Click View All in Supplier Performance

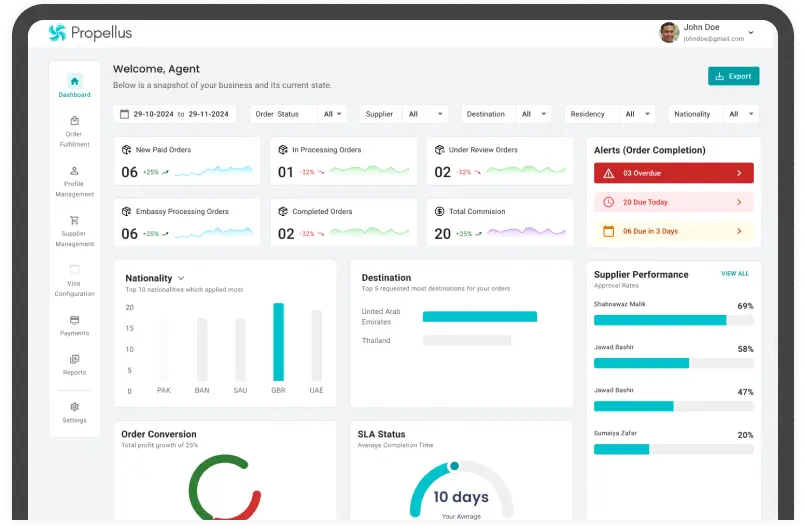[734, 273]
